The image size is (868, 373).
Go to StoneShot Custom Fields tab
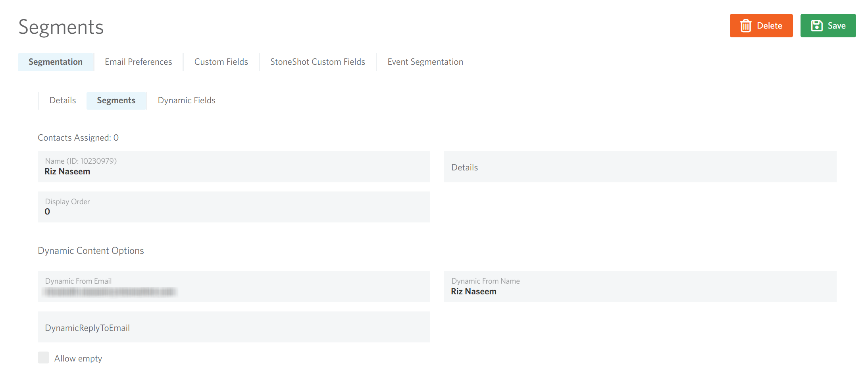318,62
